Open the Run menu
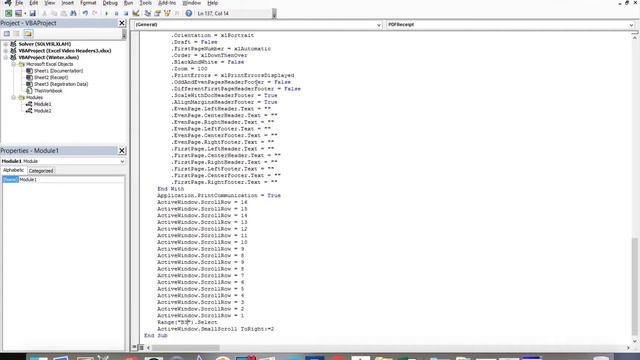The height and width of the screenshot is (360, 640). 128,3
